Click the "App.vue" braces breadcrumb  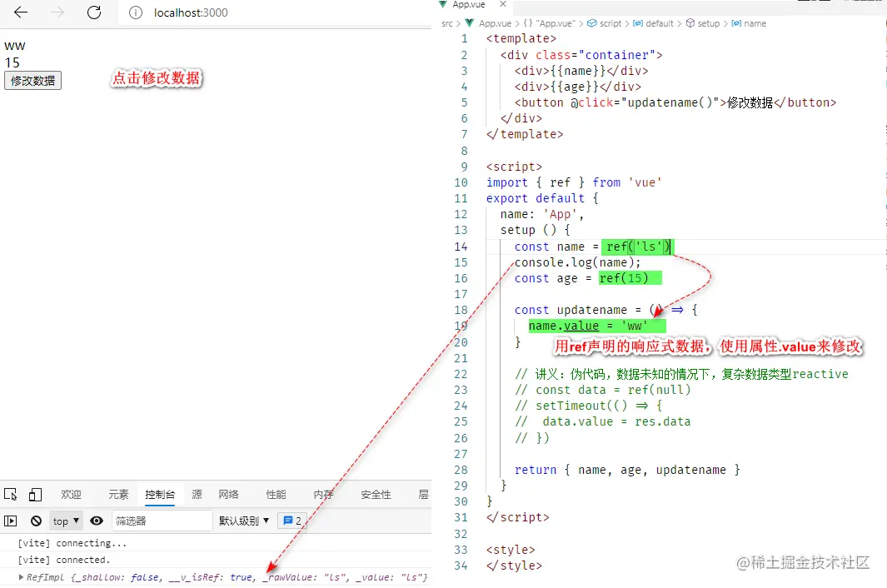[x=550, y=23]
